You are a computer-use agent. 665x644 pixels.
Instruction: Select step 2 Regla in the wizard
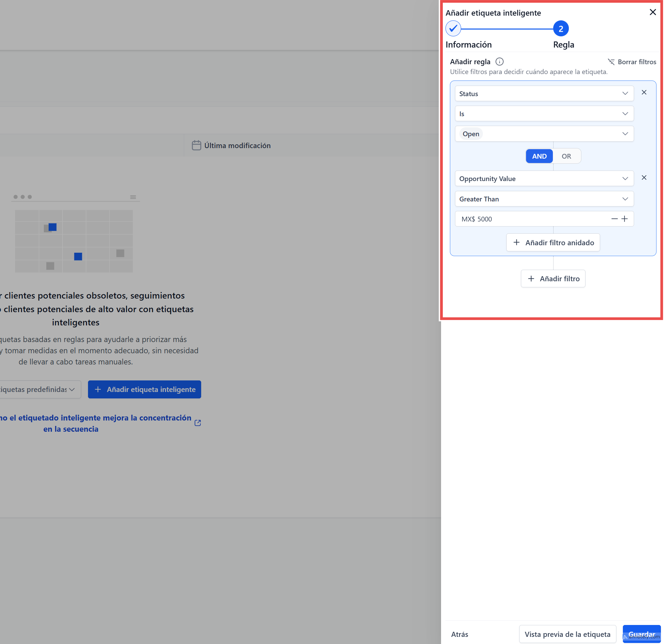(x=561, y=29)
